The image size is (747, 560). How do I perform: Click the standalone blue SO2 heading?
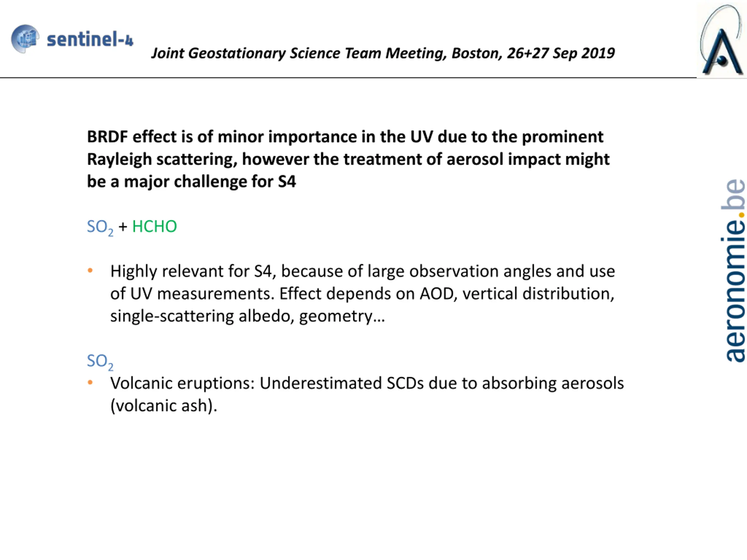(100, 361)
